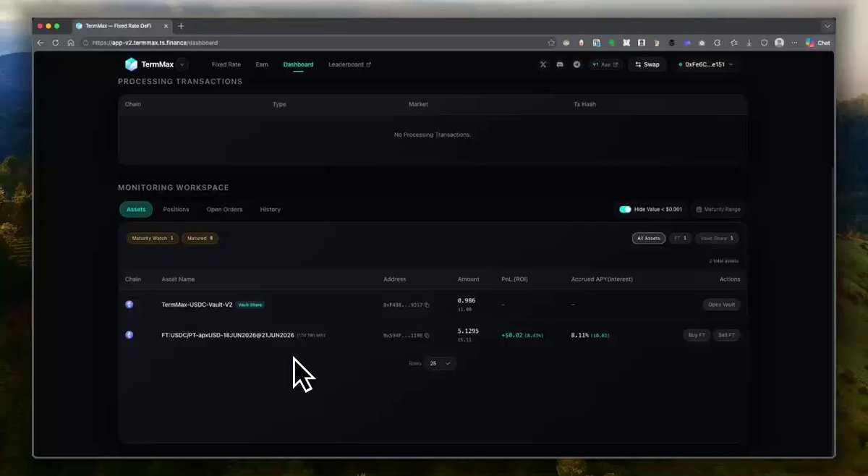Switch to the Open Orders tab
The height and width of the screenshot is (476, 868).
pyautogui.click(x=224, y=209)
